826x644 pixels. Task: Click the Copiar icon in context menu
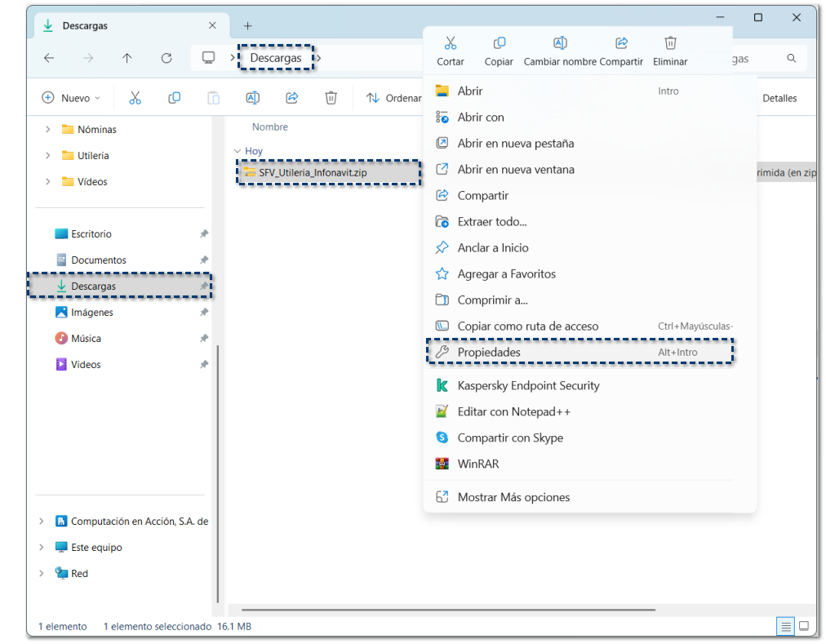[499, 43]
